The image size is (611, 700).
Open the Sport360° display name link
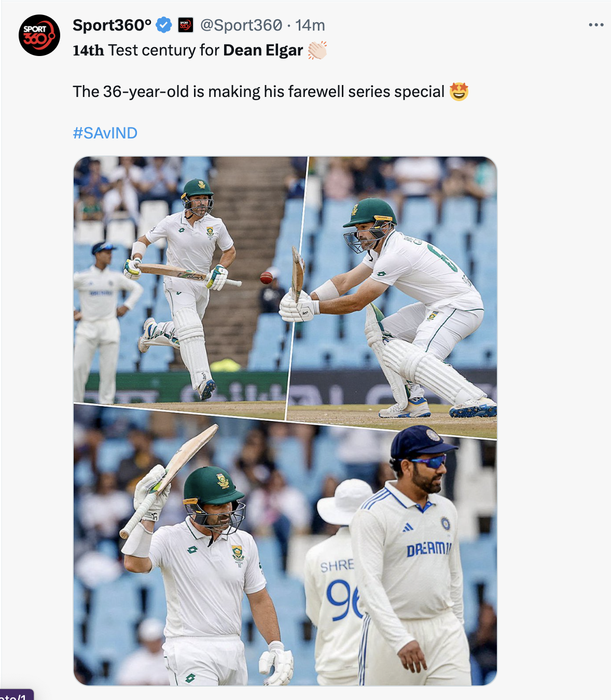coord(112,25)
